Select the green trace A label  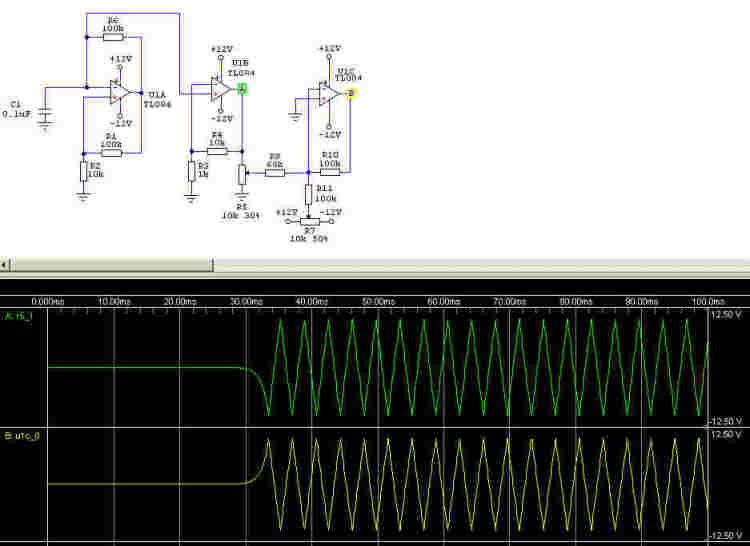pos(20,316)
